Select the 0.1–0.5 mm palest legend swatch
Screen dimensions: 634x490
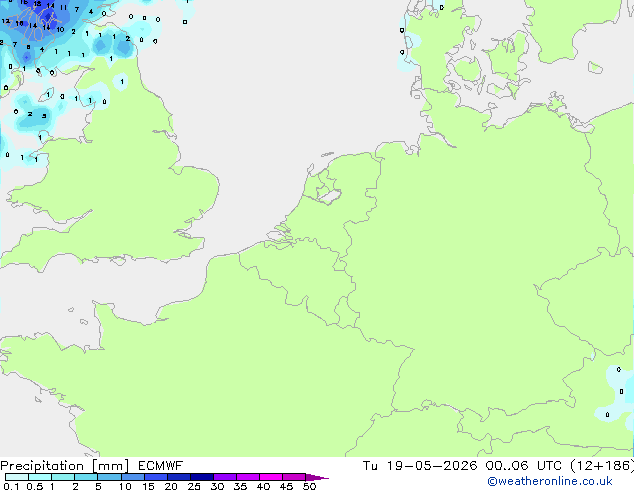coord(17,477)
